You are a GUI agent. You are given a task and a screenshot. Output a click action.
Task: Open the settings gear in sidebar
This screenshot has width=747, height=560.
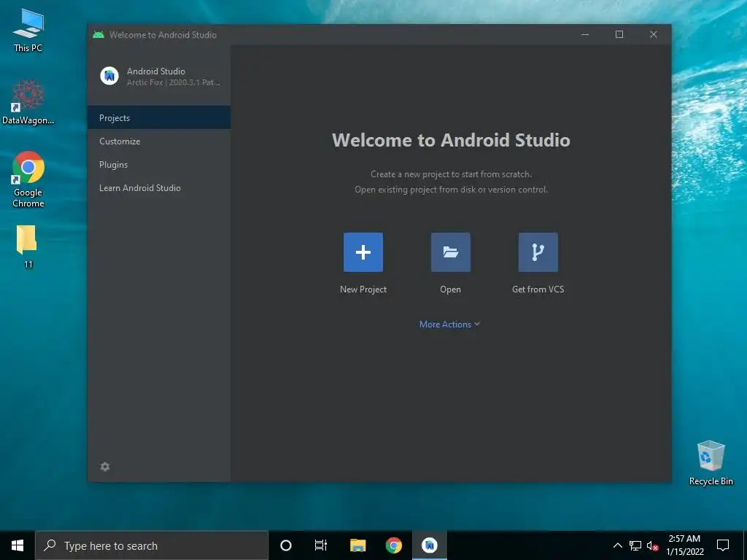click(105, 466)
